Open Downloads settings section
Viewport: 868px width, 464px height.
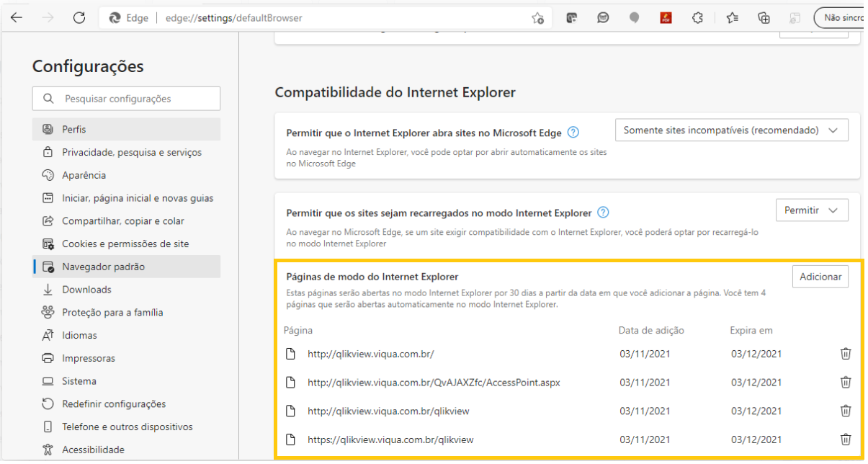pos(126,290)
